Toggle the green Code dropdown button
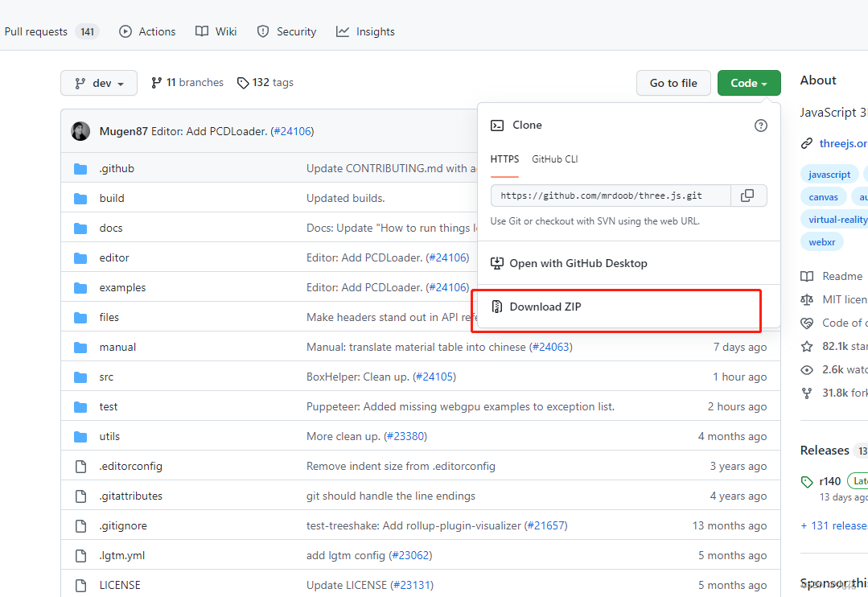Screen dimensions: 868x597 [749, 83]
